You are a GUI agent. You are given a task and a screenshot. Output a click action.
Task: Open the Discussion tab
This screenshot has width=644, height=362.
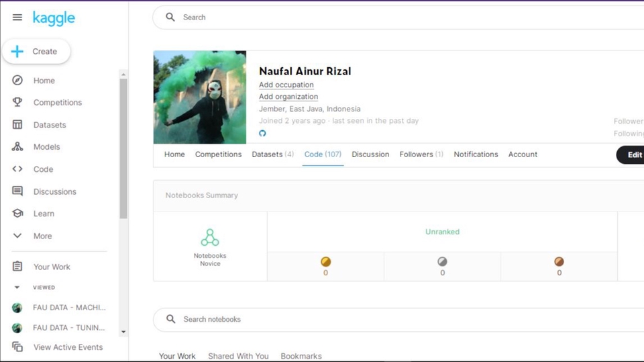point(370,154)
